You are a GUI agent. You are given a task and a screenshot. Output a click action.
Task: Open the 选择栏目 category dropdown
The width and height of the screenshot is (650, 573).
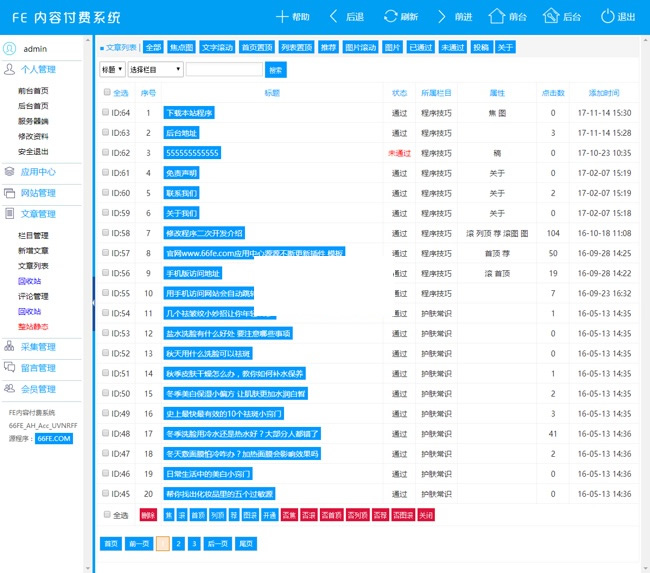tap(156, 69)
